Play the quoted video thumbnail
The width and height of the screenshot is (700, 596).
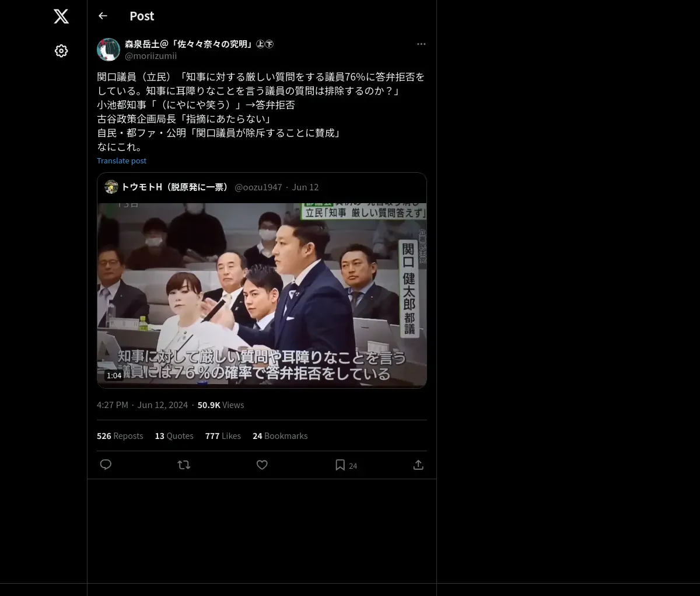click(262, 295)
